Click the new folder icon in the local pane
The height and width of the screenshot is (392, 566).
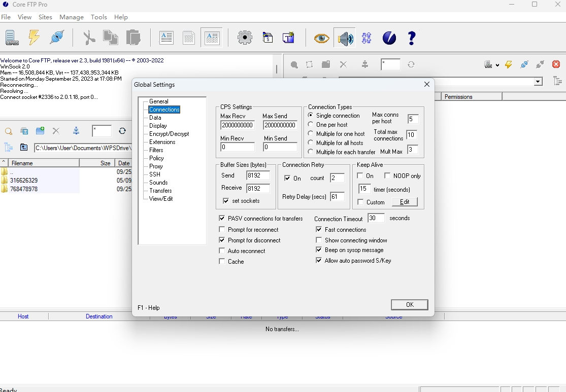pos(40,131)
